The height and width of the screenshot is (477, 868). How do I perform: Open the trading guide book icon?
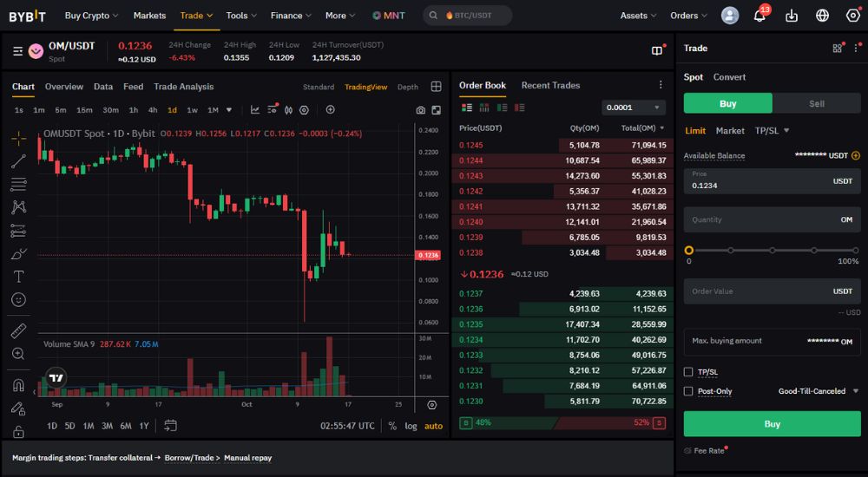click(x=657, y=50)
